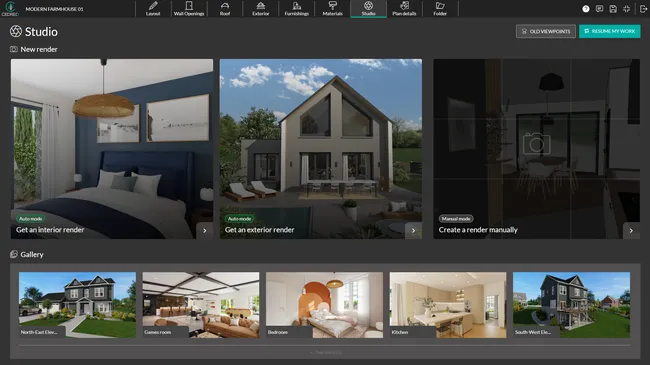Open the Plan details step
The height and width of the screenshot is (365, 650).
[x=404, y=9]
